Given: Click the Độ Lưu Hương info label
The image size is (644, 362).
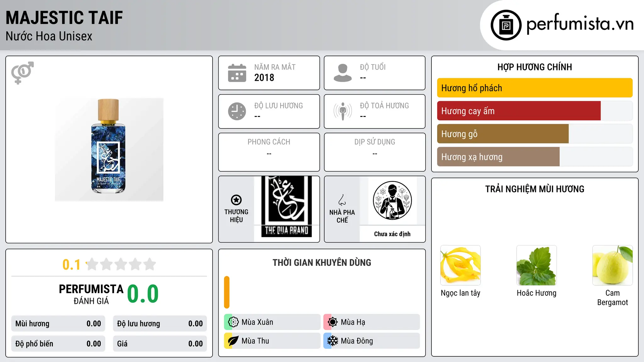Looking at the screenshot, I should pos(279,106).
